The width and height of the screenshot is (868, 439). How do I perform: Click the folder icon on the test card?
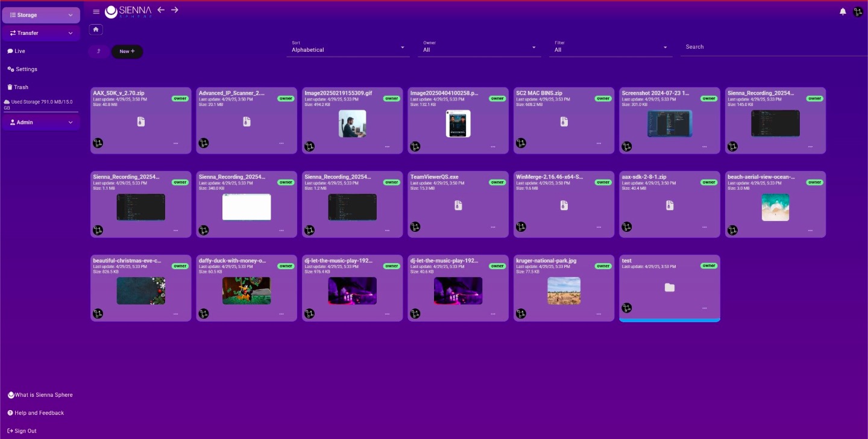coord(670,288)
